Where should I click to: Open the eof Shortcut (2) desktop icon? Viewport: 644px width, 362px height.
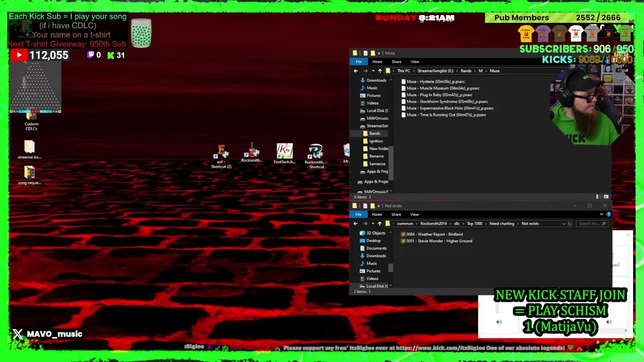[x=221, y=156]
